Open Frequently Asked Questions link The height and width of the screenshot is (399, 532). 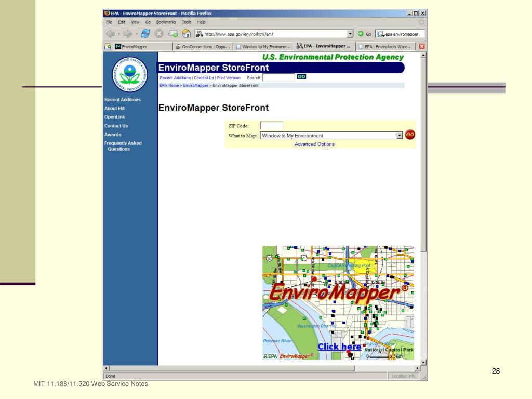coord(123,146)
